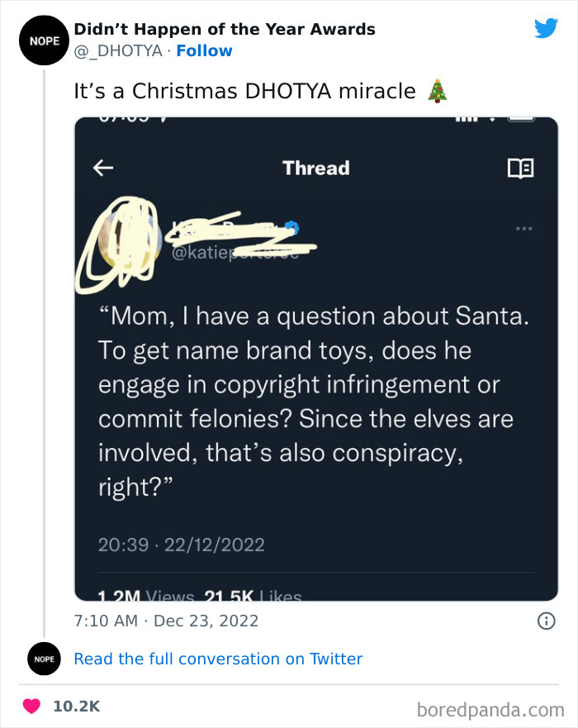Click the NOPE profile avatar at the top
This screenshot has height=728, width=578.
coord(44,40)
